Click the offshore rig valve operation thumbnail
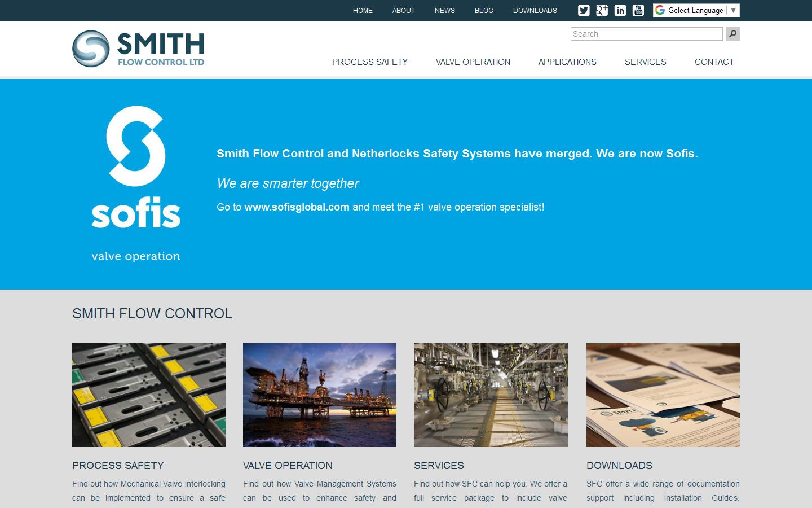The image size is (812, 508). [x=319, y=395]
